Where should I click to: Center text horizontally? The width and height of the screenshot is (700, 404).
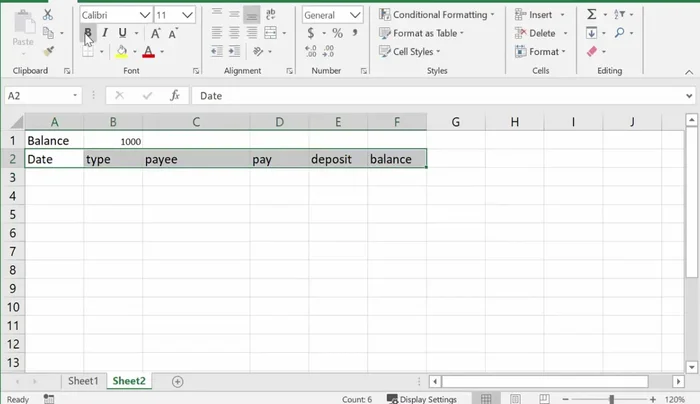pyautogui.click(x=234, y=33)
